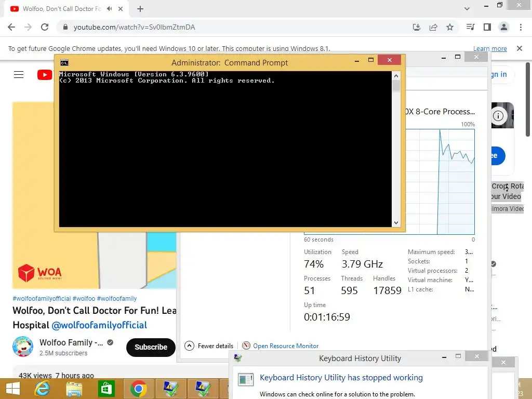Select the 74% utilization value
Viewport: 532px width, 399px height.
pyautogui.click(x=314, y=264)
